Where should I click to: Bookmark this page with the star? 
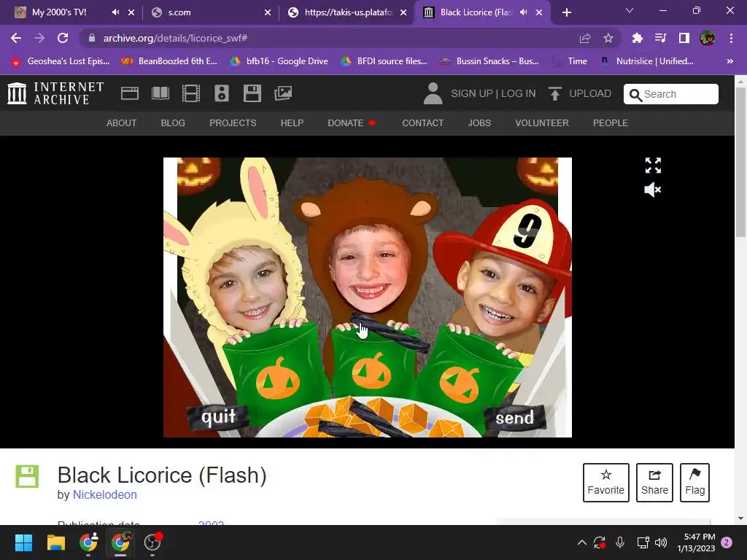click(x=608, y=38)
